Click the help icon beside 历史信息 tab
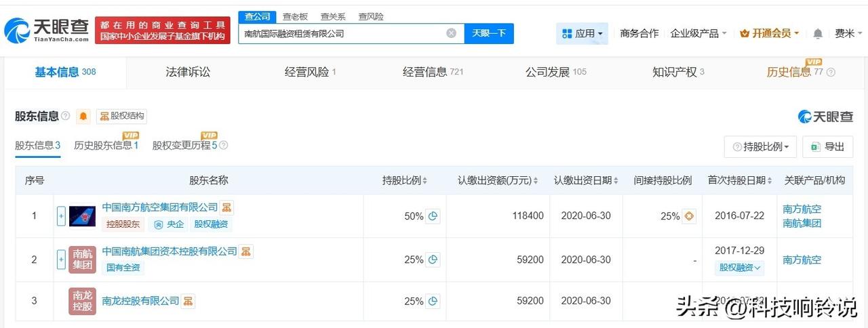This screenshot has width=868, height=328. click(x=831, y=73)
